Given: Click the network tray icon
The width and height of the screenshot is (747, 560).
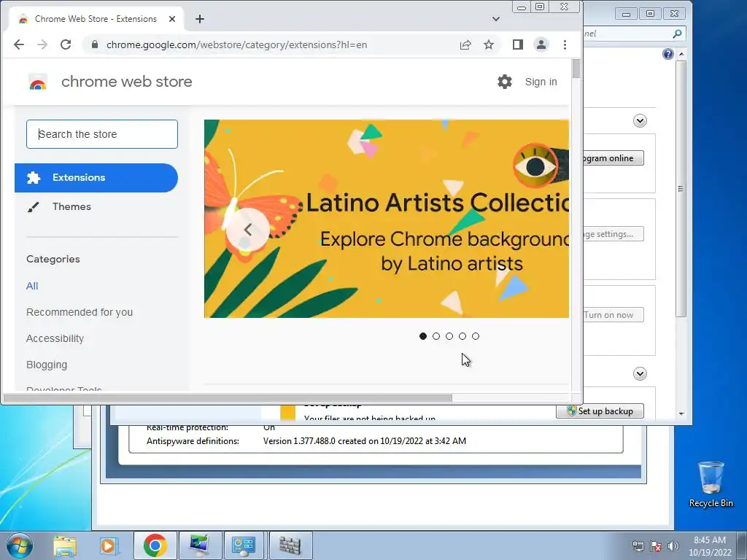Looking at the screenshot, I should point(638,547).
